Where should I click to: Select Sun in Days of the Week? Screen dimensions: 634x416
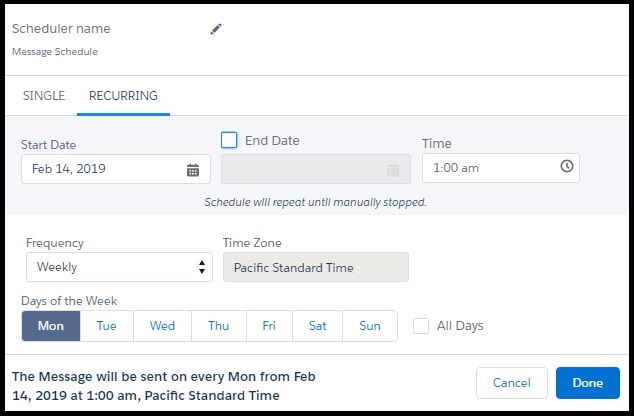[370, 326]
